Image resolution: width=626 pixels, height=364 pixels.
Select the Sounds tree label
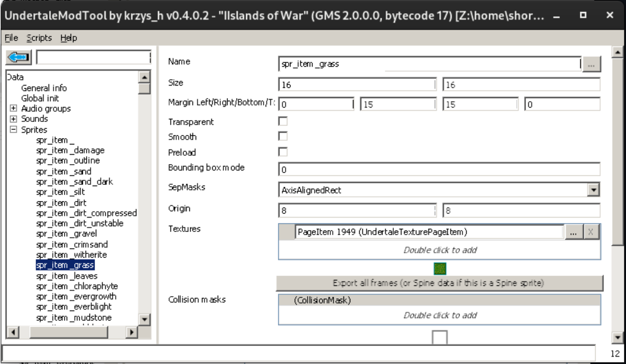pos(35,119)
